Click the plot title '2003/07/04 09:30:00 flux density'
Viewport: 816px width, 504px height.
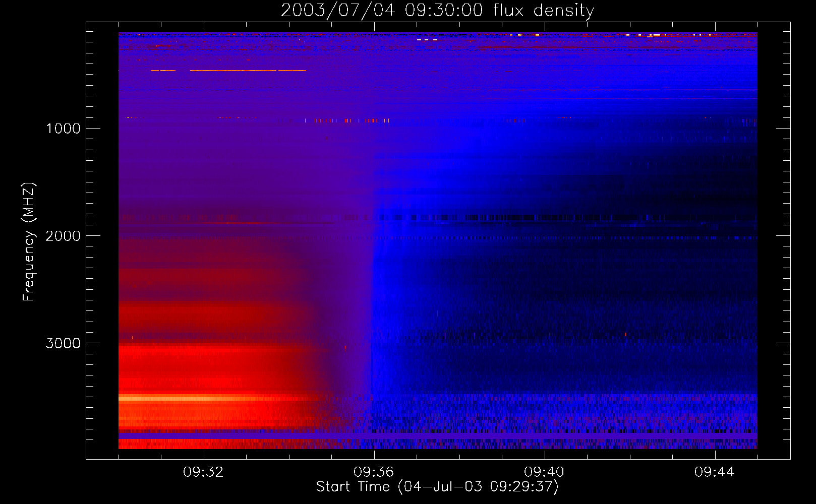437,11
